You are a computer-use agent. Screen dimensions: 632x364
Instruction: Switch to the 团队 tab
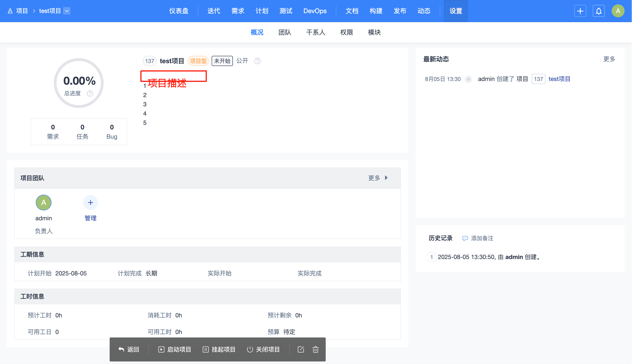tap(285, 32)
